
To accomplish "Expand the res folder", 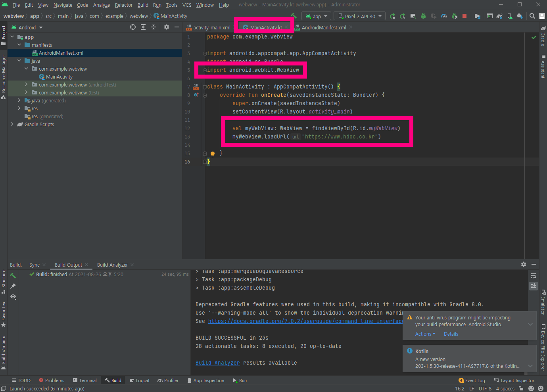I will click(x=19, y=108).
